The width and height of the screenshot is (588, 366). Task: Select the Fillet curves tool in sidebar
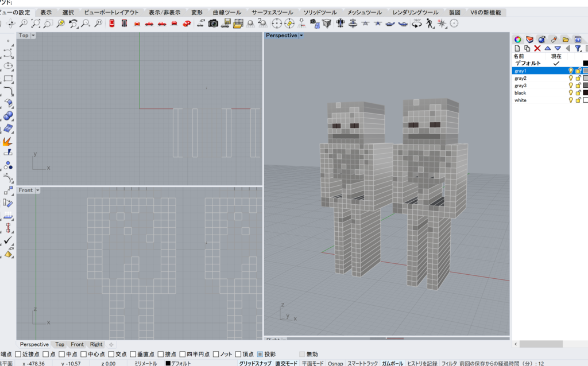click(x=8, y=91)
